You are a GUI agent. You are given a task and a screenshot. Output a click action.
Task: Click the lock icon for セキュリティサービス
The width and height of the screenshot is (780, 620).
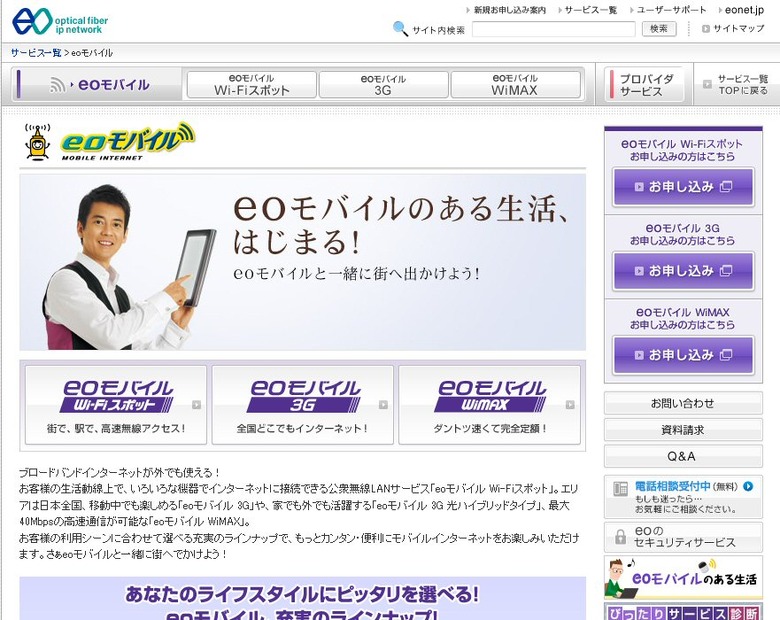(x=620, y=537)
